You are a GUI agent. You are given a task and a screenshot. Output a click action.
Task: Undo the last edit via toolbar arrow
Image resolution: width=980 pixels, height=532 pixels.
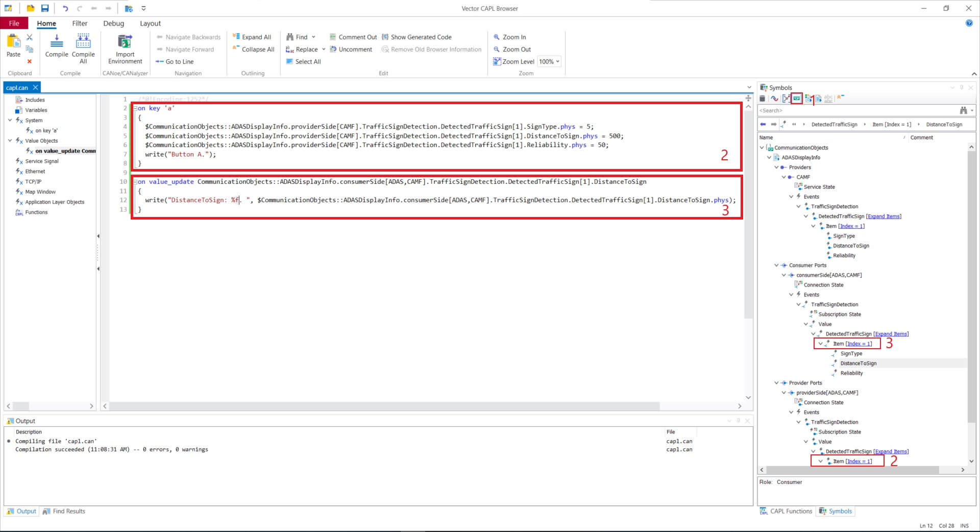coord(65,8)
